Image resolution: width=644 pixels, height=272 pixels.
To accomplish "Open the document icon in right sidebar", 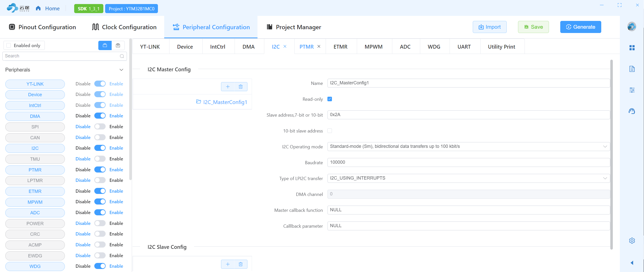I will pyautogui.click(x=632, y=69).
